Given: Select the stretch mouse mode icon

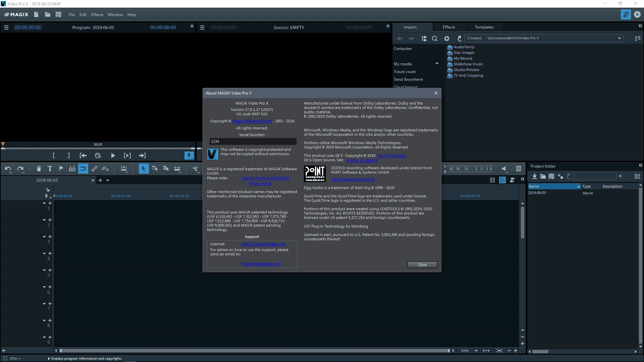Looking at the screenshot, I should point(177,169).
